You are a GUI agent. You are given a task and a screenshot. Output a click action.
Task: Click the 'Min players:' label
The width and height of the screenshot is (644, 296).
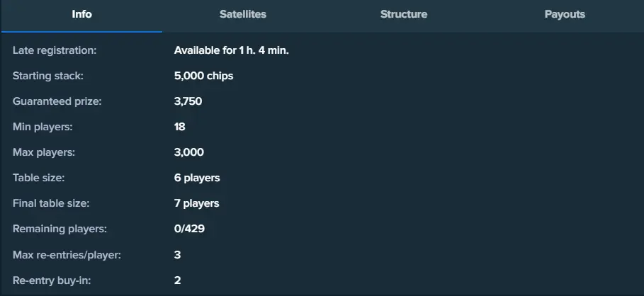[x=43, y=127]
